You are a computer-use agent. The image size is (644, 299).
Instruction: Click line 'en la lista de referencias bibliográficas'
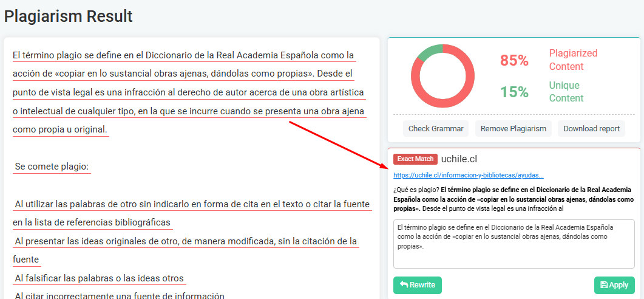(91, 222)
